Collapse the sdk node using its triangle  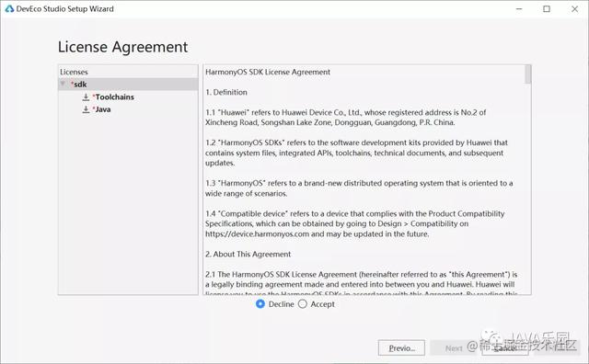coord(64,84)
